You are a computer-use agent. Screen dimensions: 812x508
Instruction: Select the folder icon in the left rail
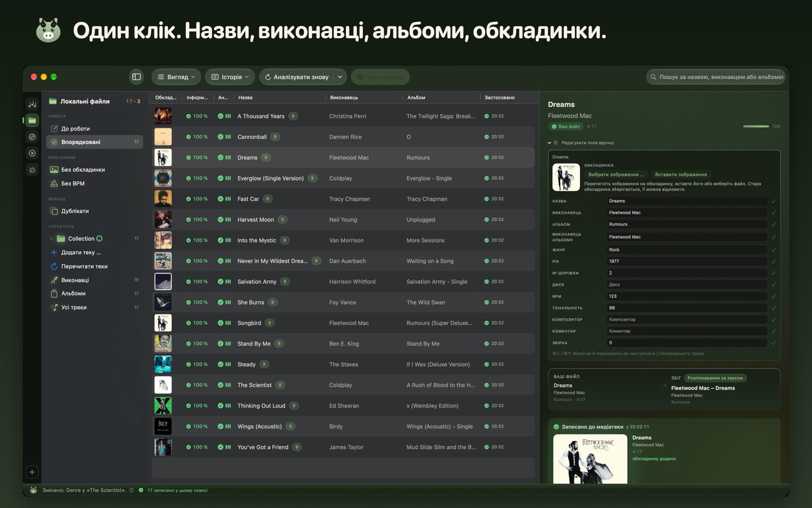(32, 120)
